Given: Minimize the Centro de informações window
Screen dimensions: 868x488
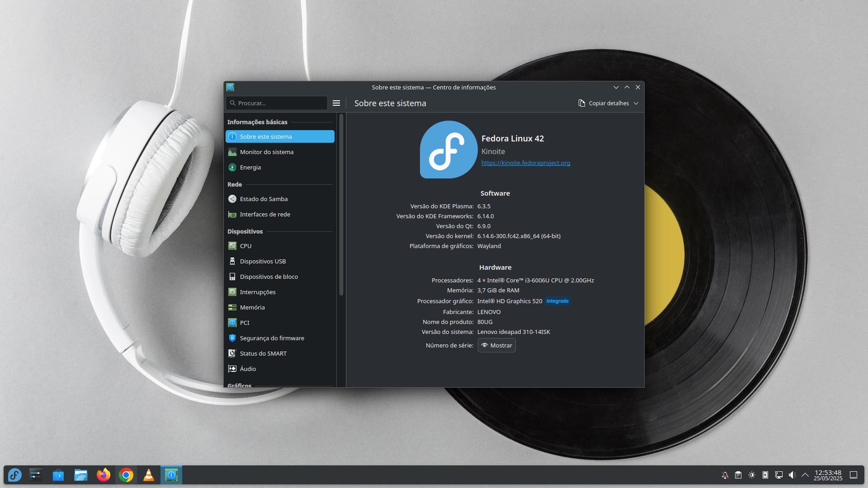Looking at the screenshot, I should click(x=616, y=87).
